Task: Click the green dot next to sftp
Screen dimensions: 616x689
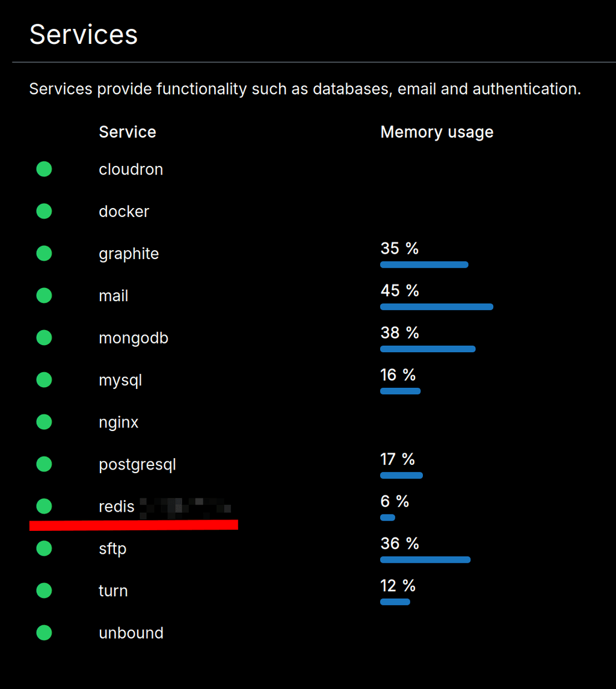Action: 44,548
